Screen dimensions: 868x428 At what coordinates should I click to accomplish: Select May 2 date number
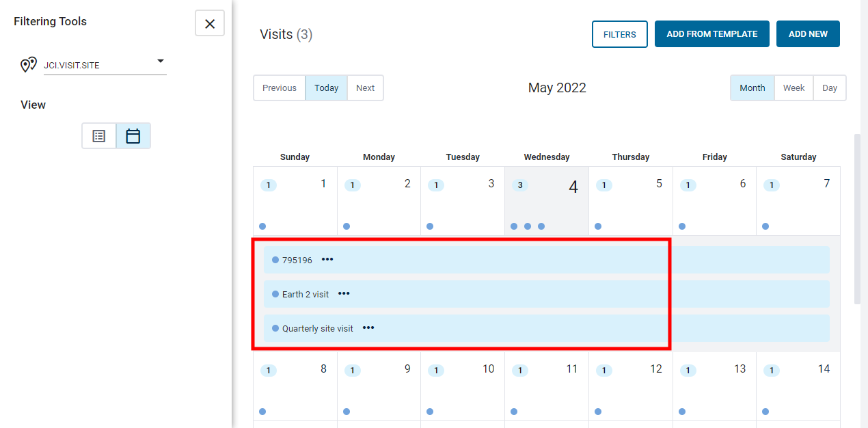click(407, 184)
